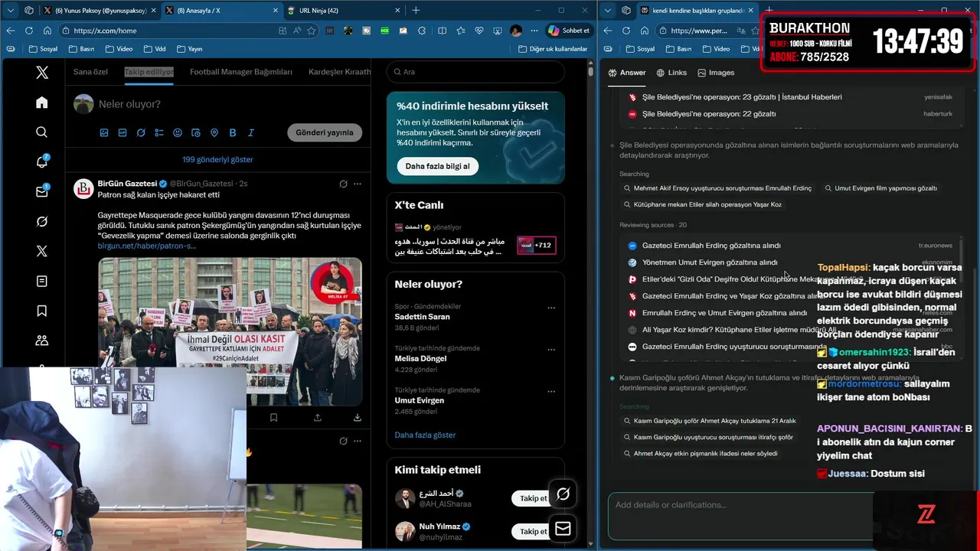The image size is (980, 551).
Task: Open Yayın bookmarks folder
Action: (x=189, y=49)
